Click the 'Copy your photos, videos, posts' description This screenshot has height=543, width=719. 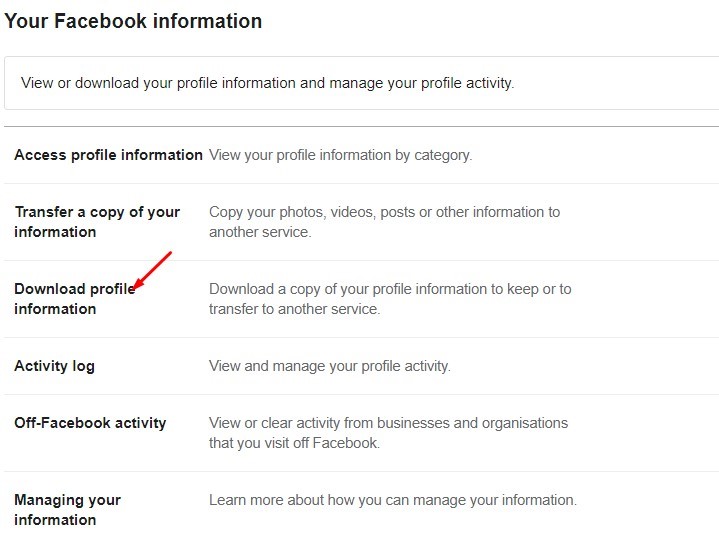[x=384, y=222]
